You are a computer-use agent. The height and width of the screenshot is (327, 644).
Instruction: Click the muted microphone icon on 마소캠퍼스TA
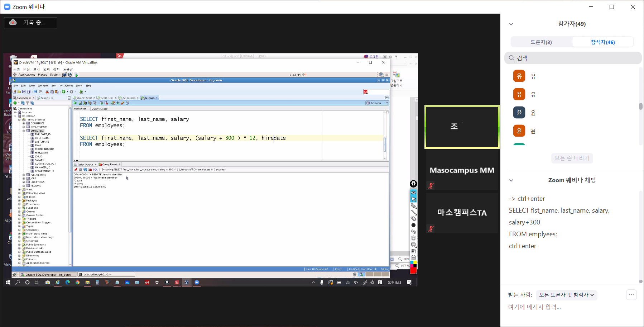click(431, 228)
